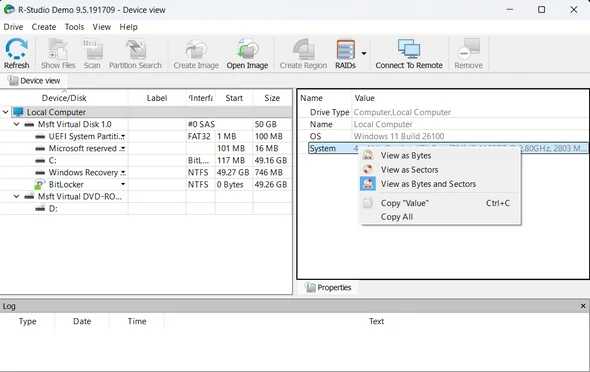This screenshot has width=590, height=372.
Task: Click the Device/Disk column header
Action: point(64,98)
